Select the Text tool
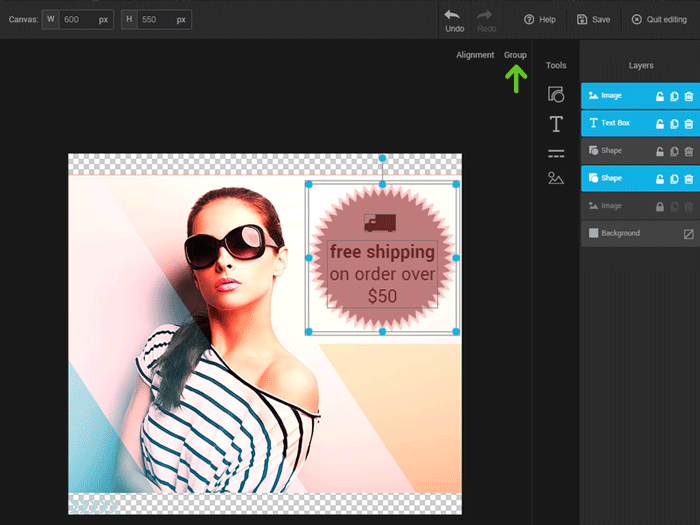This screenshot has width=700, height=525. 556,124
